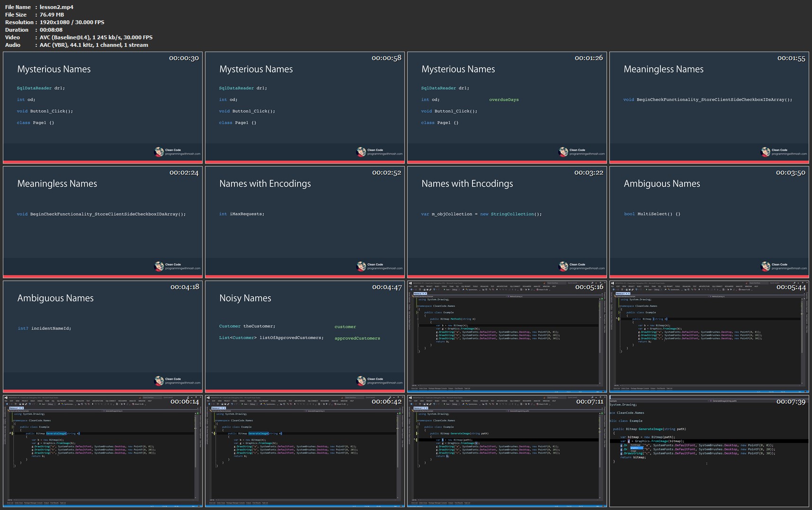Image resolution: width=812 pixels, height=510 pixels.
Task: Open the Meaningless Names frame at 00:02:24
Action: [103, 222]
